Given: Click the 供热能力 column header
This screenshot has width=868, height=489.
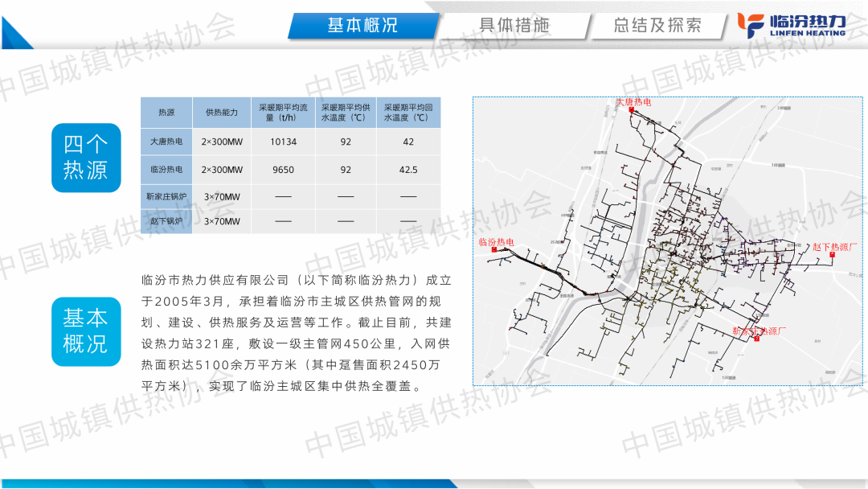Looking at the screenshot, I should click(221, 113).
